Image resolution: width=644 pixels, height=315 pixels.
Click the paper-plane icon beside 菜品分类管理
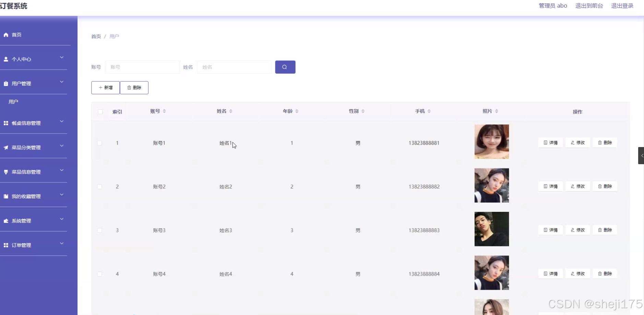[6, 147]
